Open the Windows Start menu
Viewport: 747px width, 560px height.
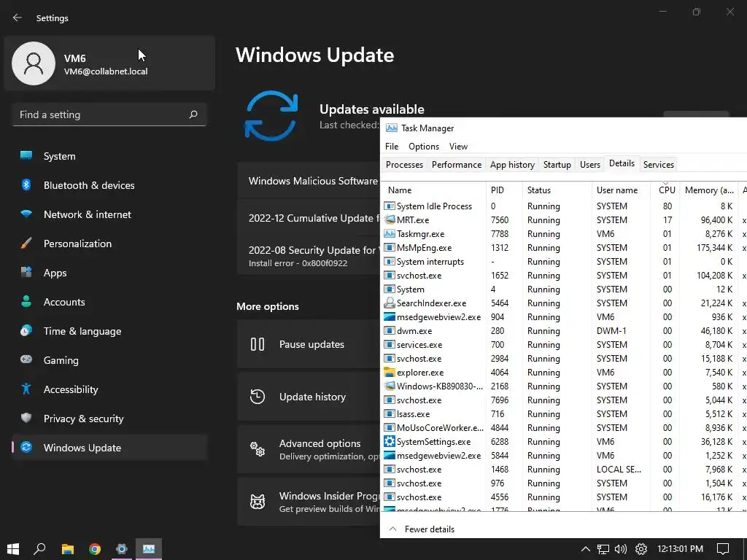point(13,549)
